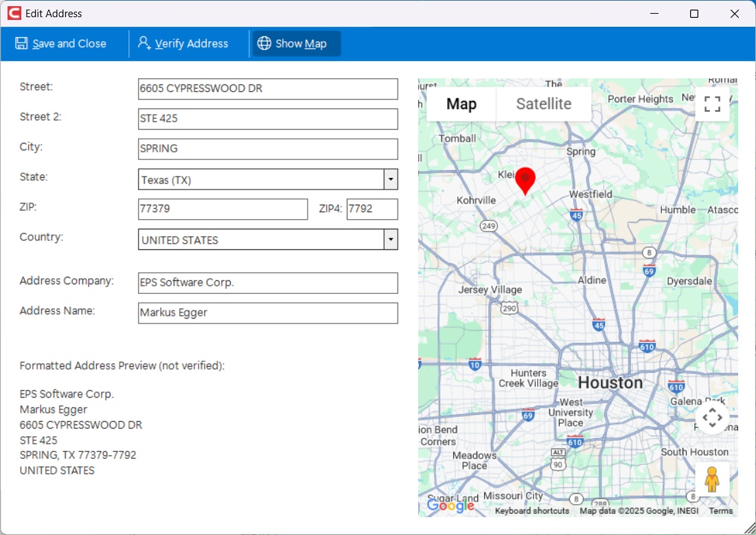Click the Edit Address app icon in title bar
Image resolution: width=756 pixels, height=535 pixels.
coord(14,13)
